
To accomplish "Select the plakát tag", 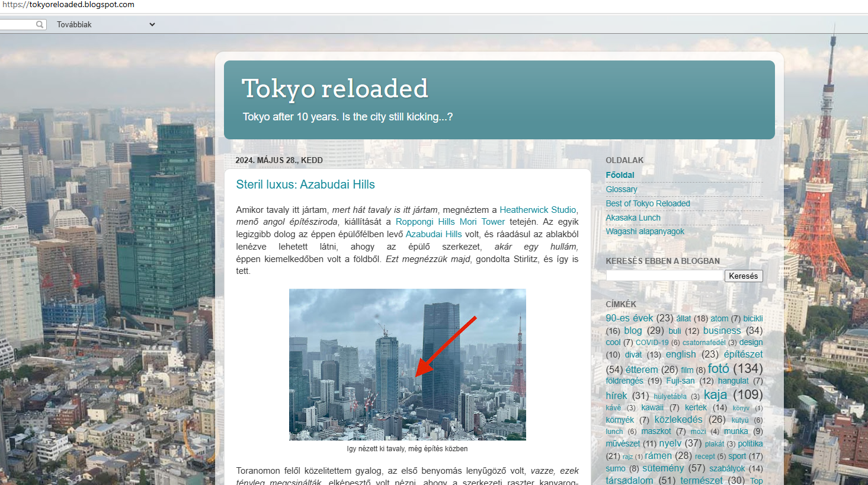I will tap(715, 443).
